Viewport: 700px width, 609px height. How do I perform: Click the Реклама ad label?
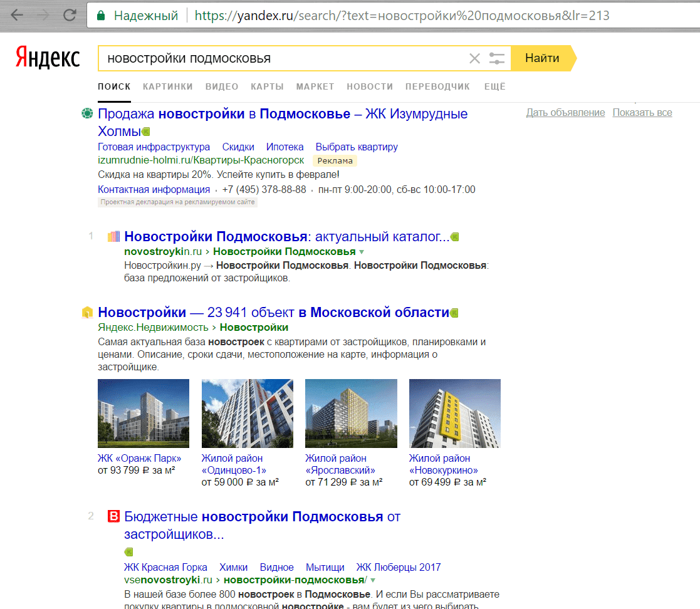(x=335, y=161)
